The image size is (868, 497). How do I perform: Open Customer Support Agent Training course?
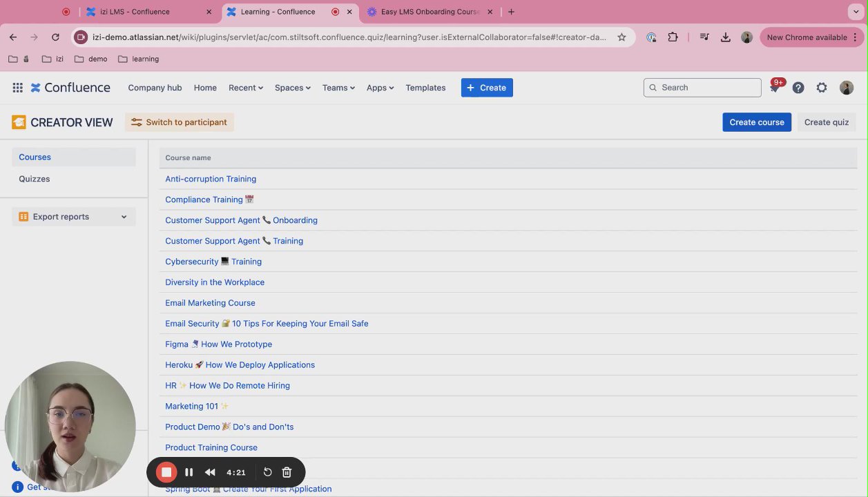point(234,241)
